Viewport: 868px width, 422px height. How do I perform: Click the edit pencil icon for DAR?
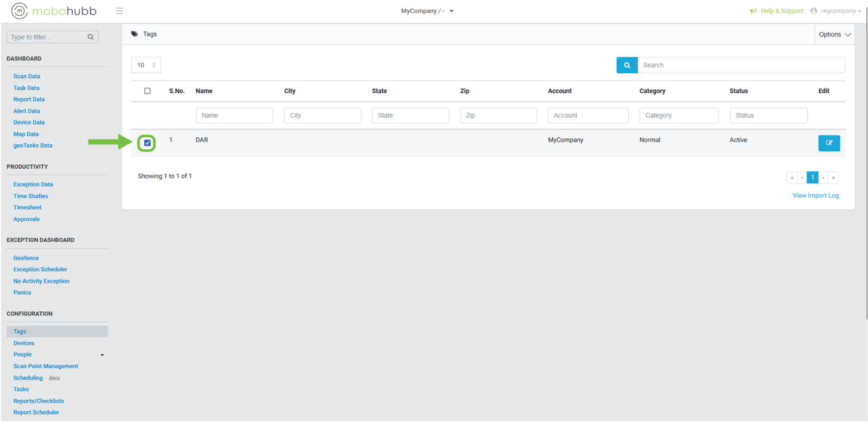click(829, 143)
